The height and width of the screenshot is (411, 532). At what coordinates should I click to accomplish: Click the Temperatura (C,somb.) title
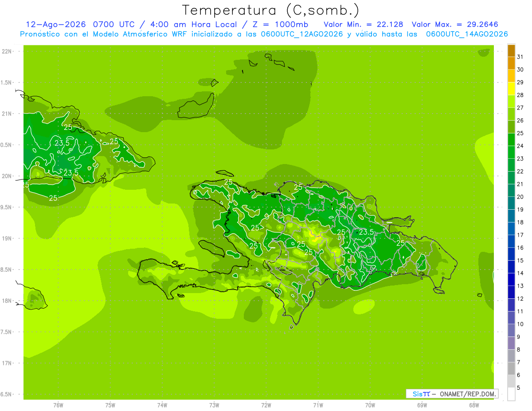[x=270, y=11]
